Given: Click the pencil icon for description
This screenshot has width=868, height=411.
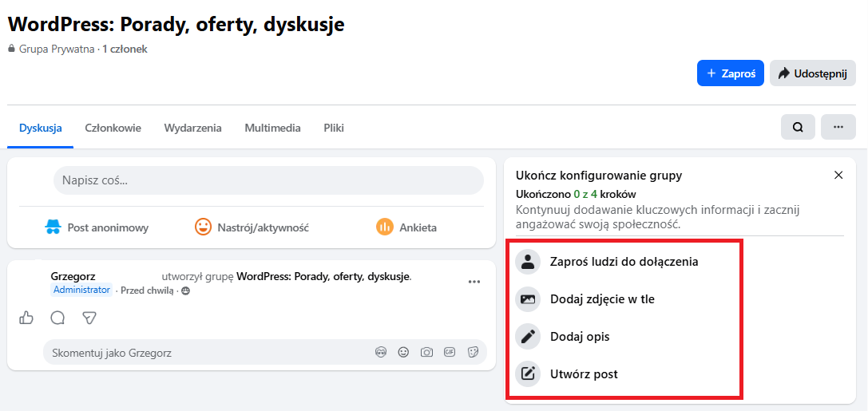Looking at the screenshot, I should click(528, 336).
